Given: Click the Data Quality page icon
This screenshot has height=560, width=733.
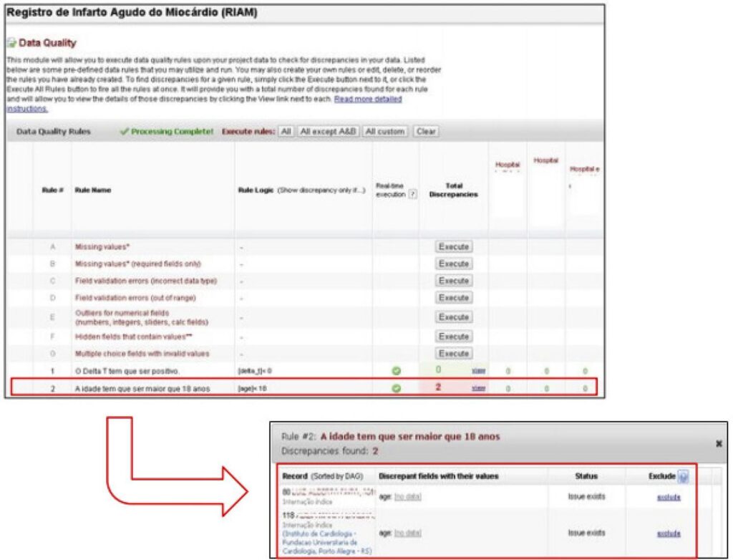Looking at the screenshot, I should click(x=11, y=43).
